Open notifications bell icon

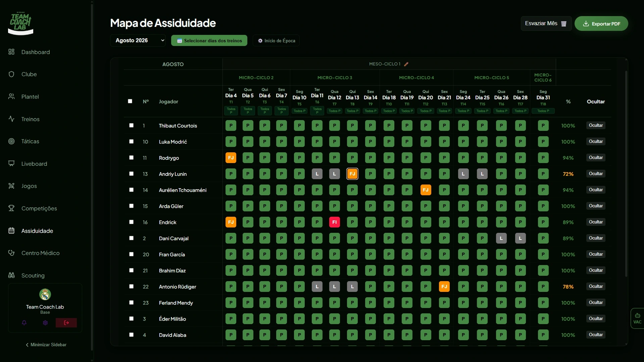(24, 323)
